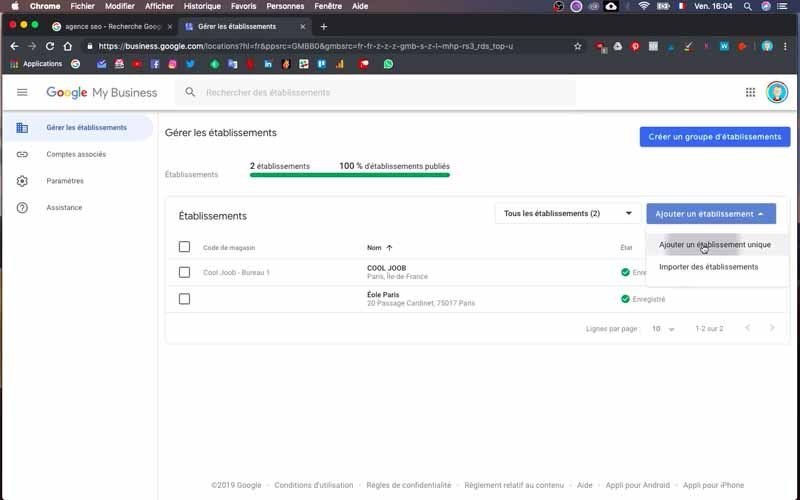
Task: Click the help icon for Assistance
Action: coord(22,208)
